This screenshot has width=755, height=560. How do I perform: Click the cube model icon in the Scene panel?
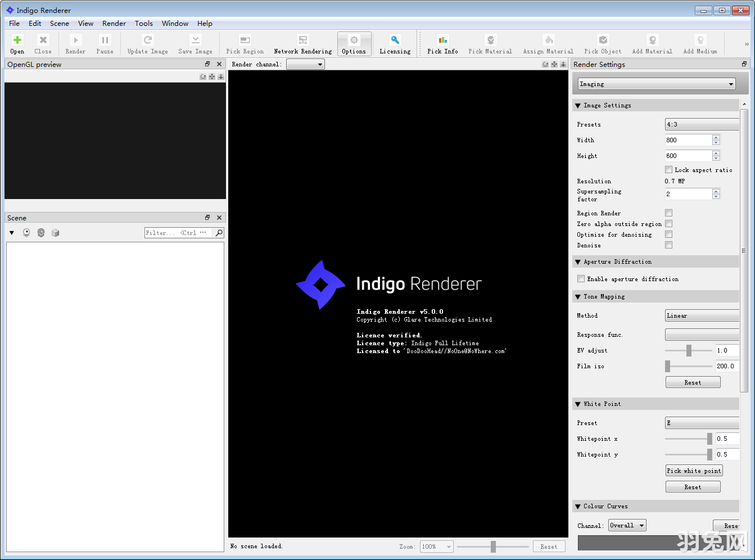coord(55,232)
